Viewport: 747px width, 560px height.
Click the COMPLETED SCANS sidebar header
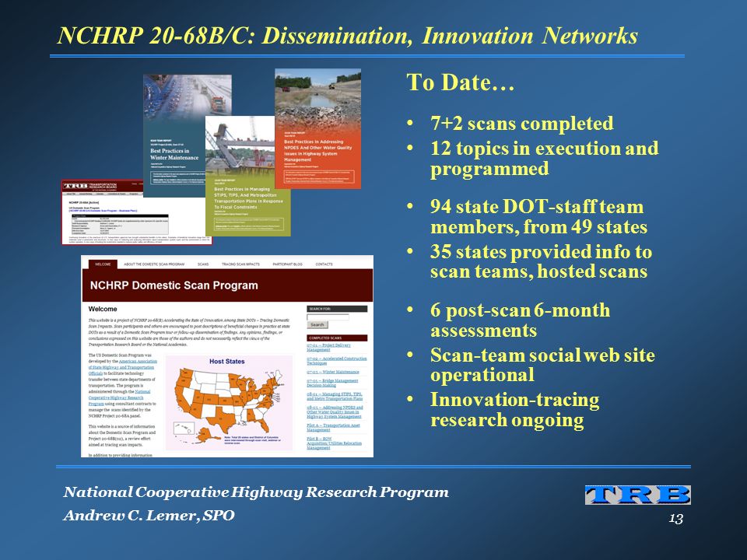[x=337, y=338]
